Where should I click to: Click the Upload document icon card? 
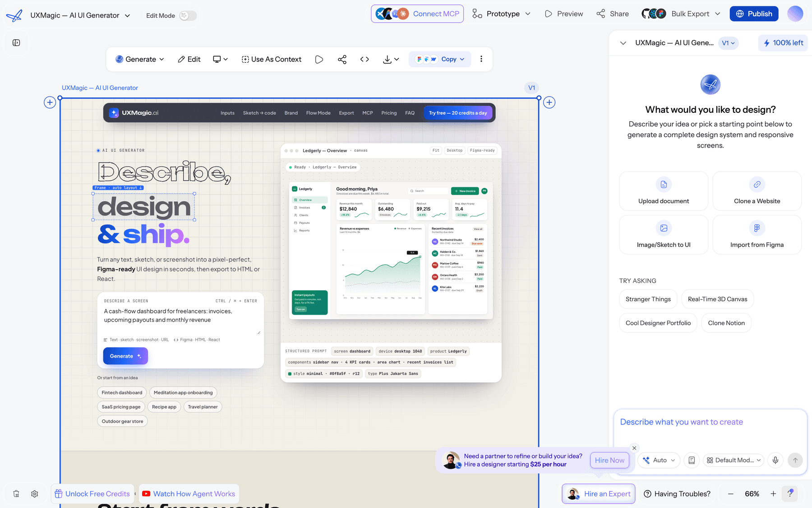[x=664, y=191]
